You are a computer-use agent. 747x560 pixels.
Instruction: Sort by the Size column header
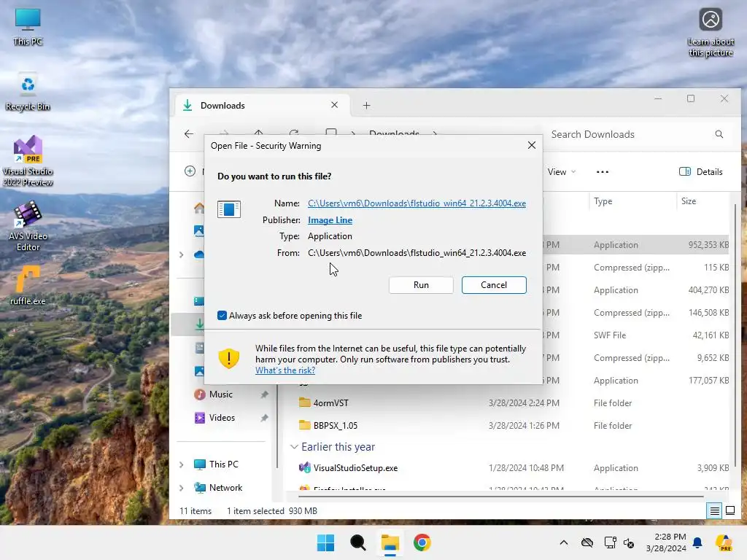(689, 201)
